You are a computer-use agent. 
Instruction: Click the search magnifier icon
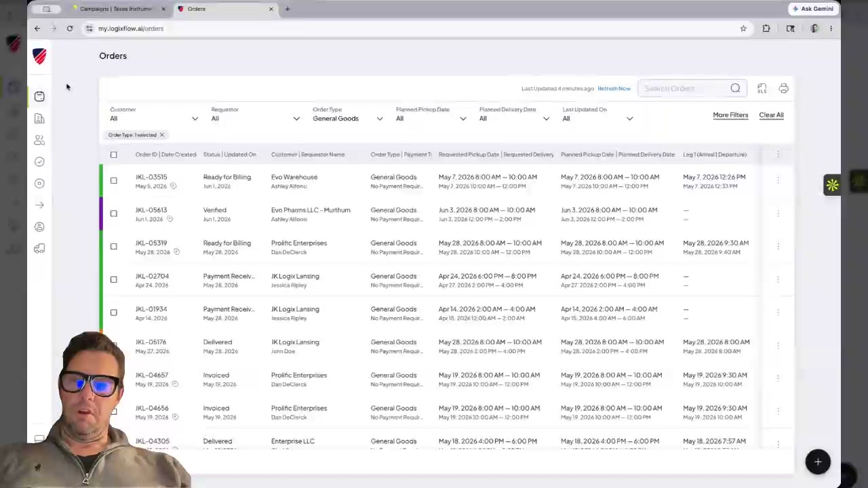coord(735,88)
